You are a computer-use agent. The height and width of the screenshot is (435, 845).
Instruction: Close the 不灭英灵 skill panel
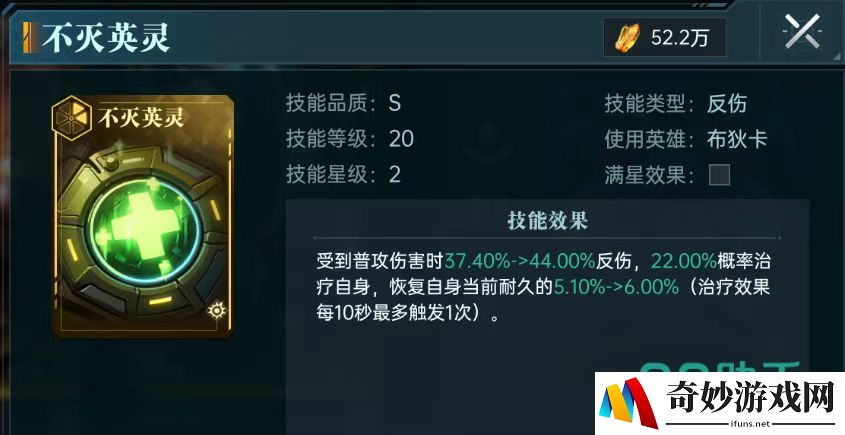(x=802, y=32)
